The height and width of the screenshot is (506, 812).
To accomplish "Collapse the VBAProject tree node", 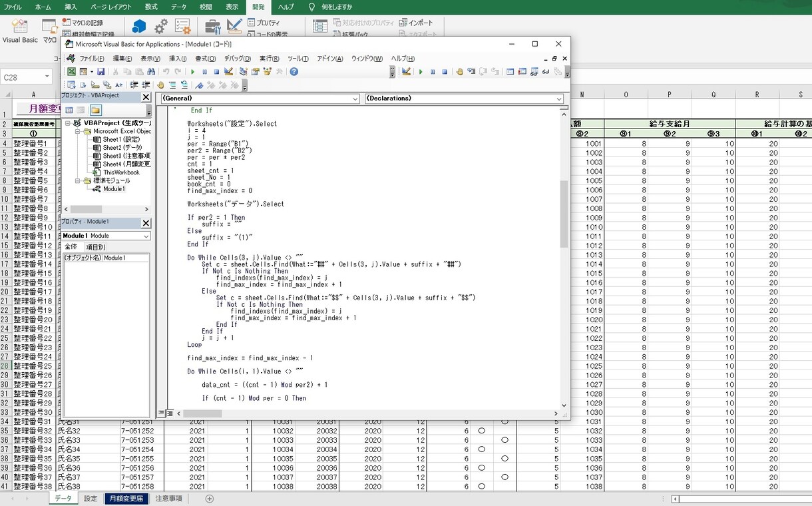I will point(68,123).
